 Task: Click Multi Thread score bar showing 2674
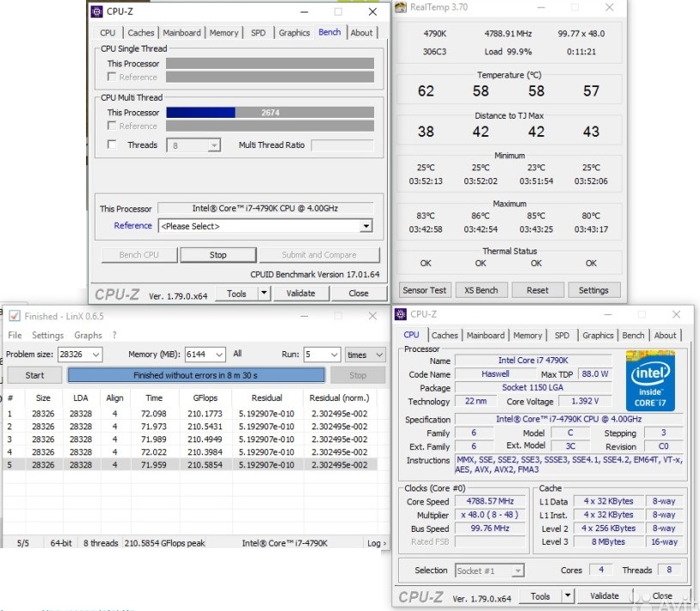pyautogui.click(x=270, y=113)
